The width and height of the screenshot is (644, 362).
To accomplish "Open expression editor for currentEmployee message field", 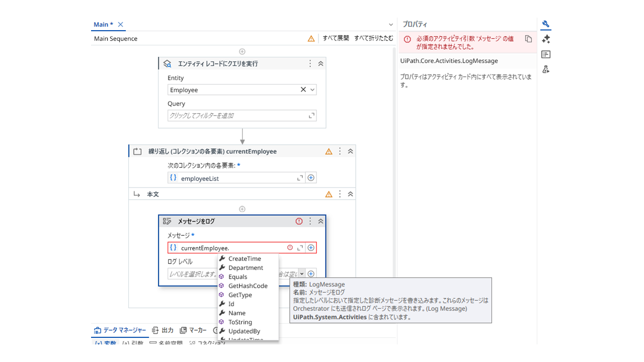I will click(300, 248).
